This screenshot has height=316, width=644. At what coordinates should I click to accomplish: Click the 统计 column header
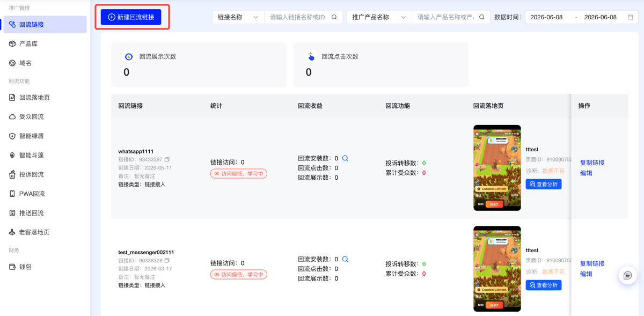pos(216,106)
